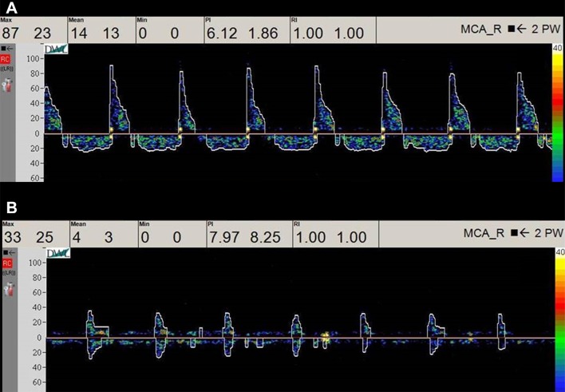
Task: Click the color intensity scale in panel A
Action: coord(557,113)
